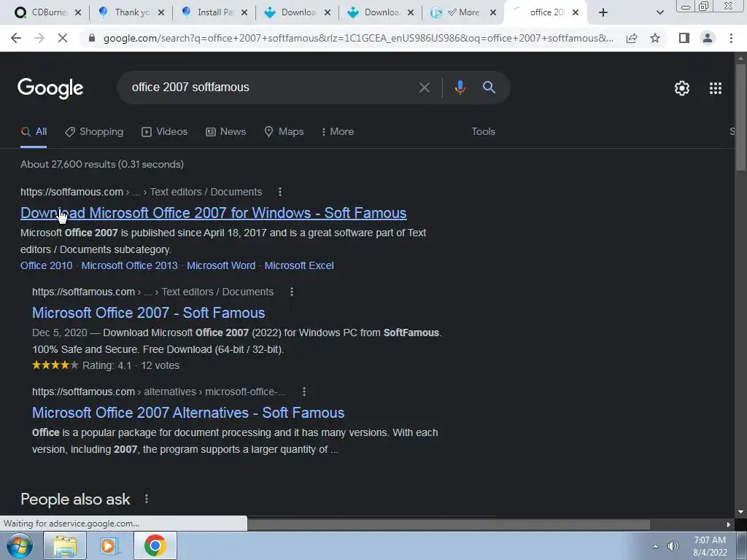747x560 pixels.
Task: Open the People also ask options dots
Action: (146, 499)
